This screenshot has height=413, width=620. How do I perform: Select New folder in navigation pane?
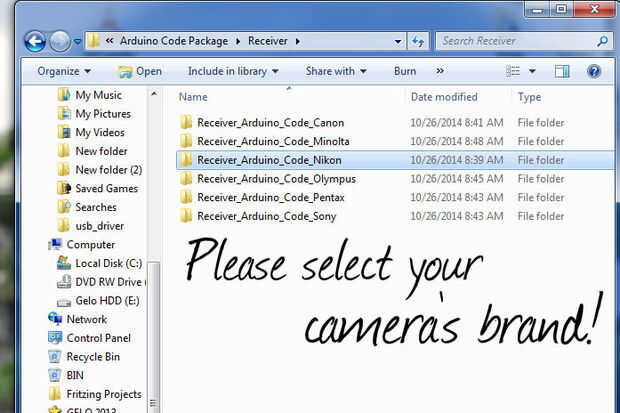(101, 151)
